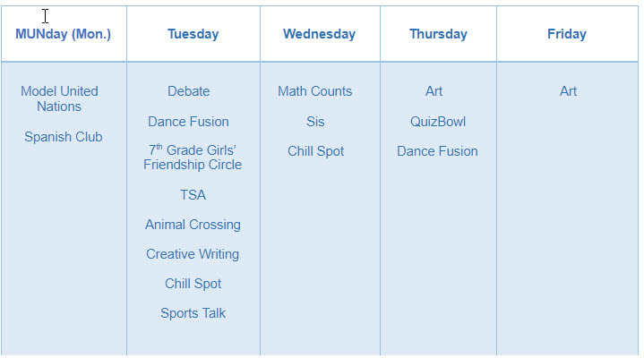Click Art in the Friday column
Image resolution: width=644 pixels, height=358 pixels.
coord(569,91)
